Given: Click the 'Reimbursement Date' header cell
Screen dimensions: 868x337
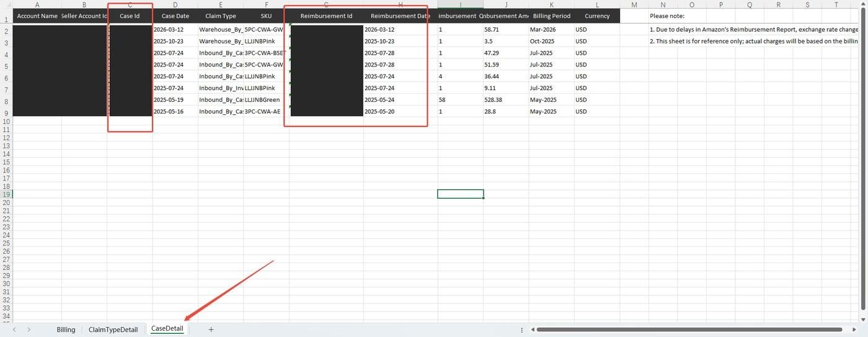Looking at the screenshot, I should point(401,16).
